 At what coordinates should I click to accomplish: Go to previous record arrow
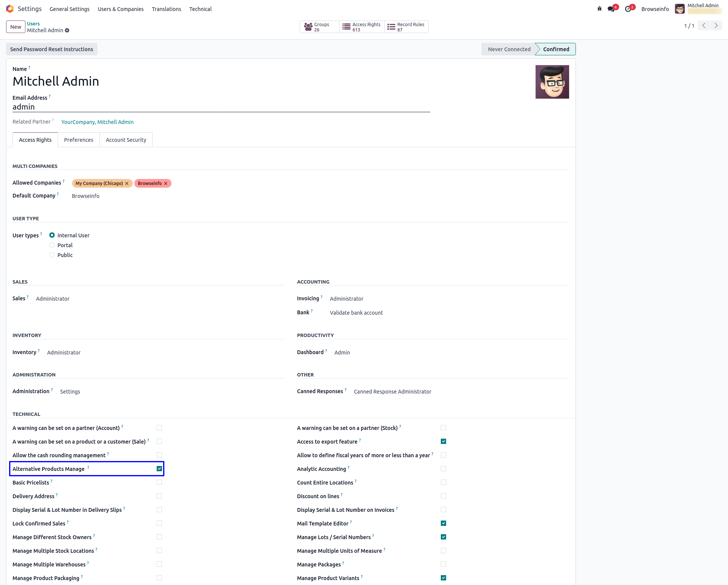click(704, 25)
